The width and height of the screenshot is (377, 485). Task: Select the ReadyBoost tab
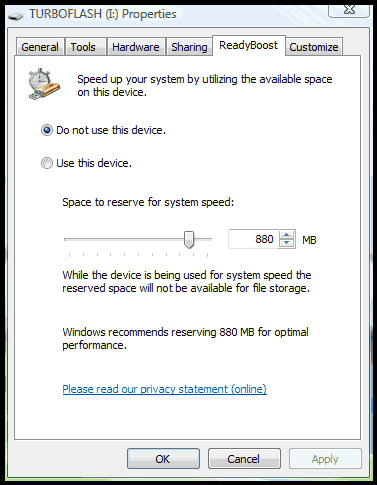coord(249,45)
